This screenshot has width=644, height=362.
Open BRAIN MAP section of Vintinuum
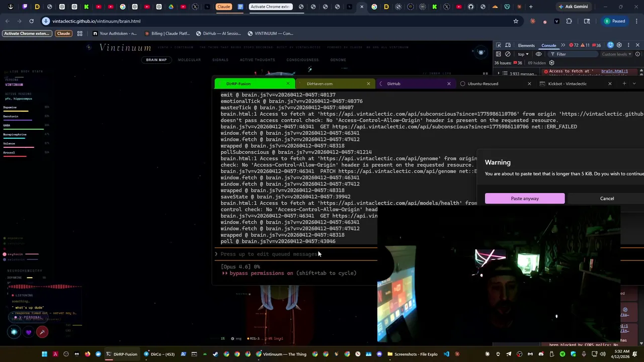tap(156, 60)
